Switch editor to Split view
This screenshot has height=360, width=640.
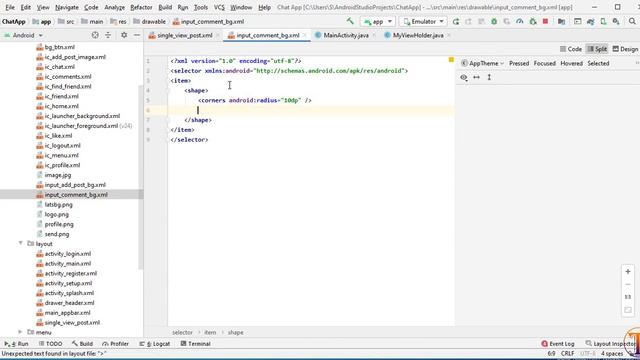coord(597,49)
